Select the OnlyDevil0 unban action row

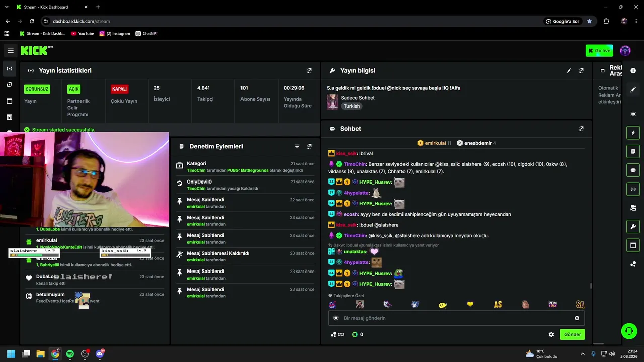245,185
